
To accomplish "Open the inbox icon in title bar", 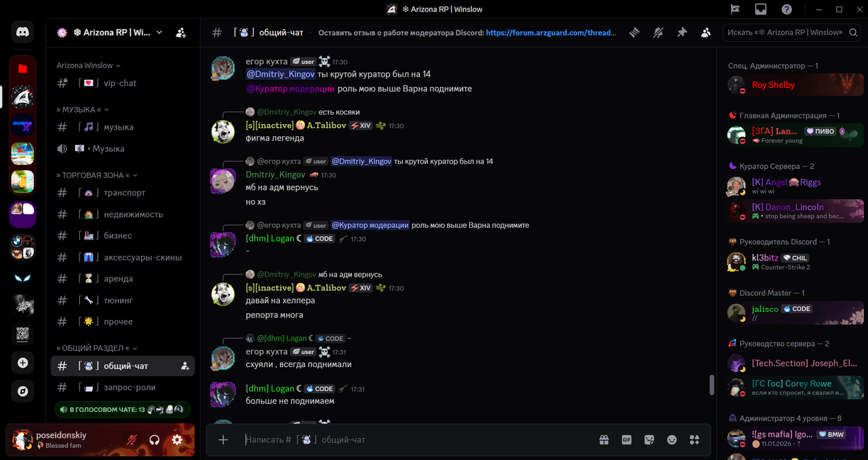I will coord(761,9).
